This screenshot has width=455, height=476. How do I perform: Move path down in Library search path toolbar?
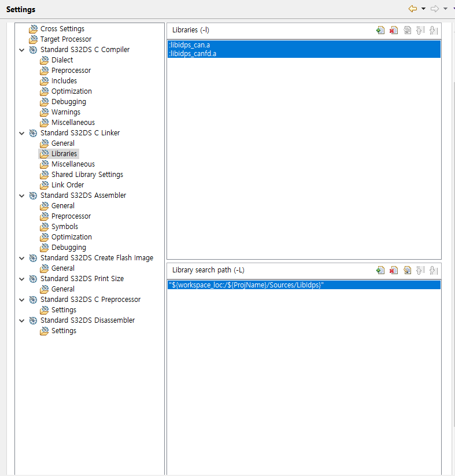coord(434,270)
